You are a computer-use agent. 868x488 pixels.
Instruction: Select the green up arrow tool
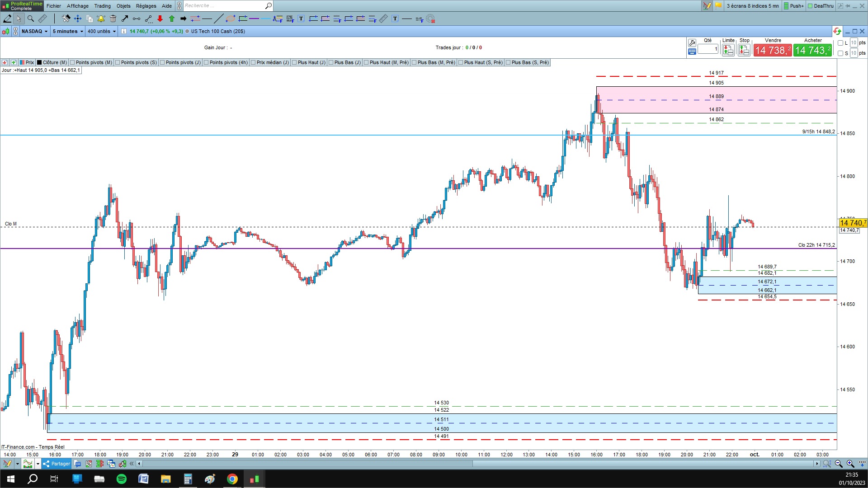coord(172,19)
